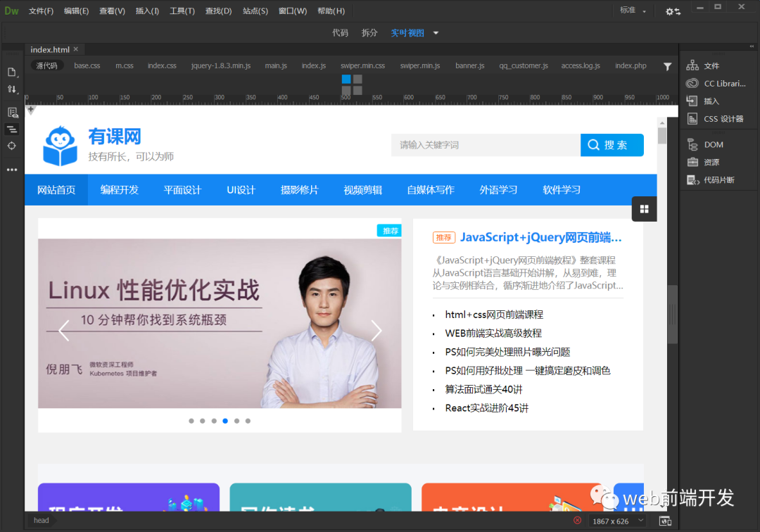
Task: Open the 1867 x 626 window size dropdown
Action: click(618, 521)
